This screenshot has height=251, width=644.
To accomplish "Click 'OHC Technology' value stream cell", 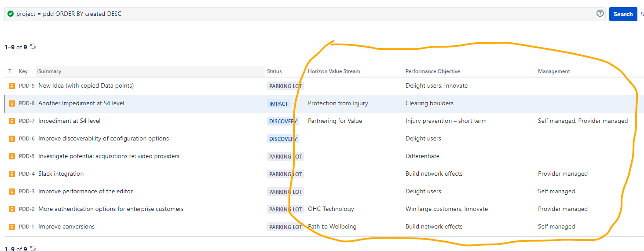I will point(331,209).
